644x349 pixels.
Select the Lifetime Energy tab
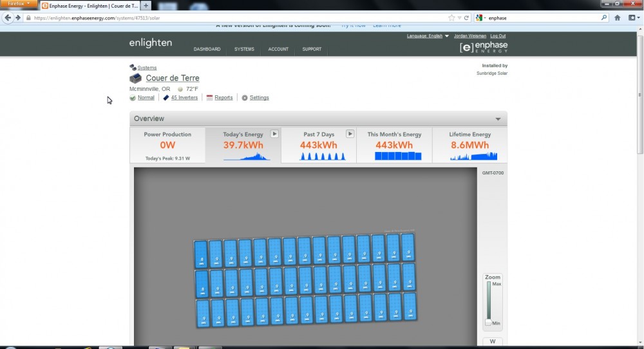tap(470, 146)
